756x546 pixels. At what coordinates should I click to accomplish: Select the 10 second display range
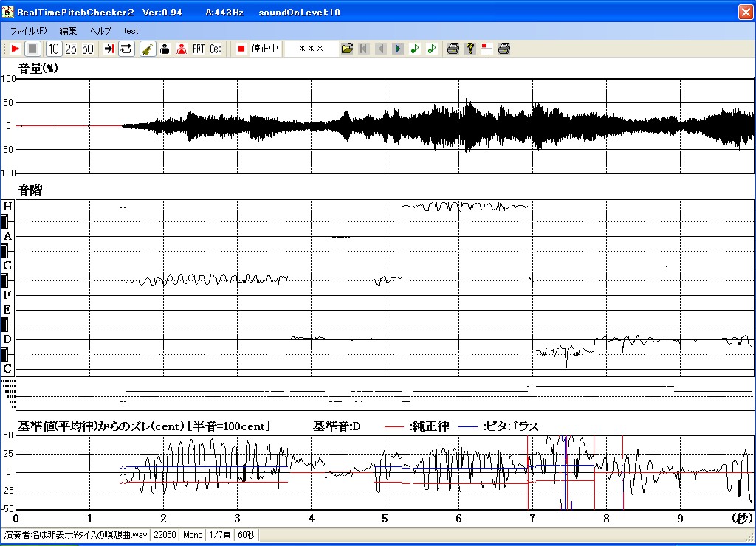pyautogui.click(x=53, y=49)
